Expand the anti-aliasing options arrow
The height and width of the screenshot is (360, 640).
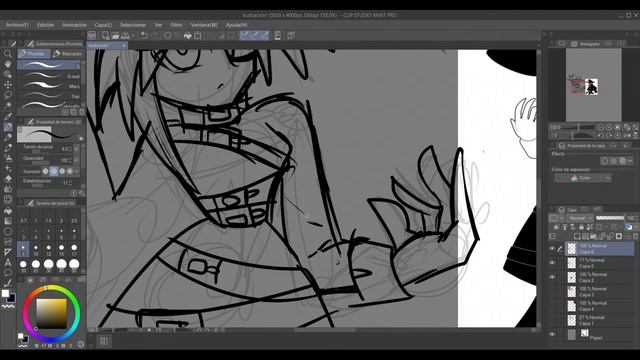[x=77, y=171]
